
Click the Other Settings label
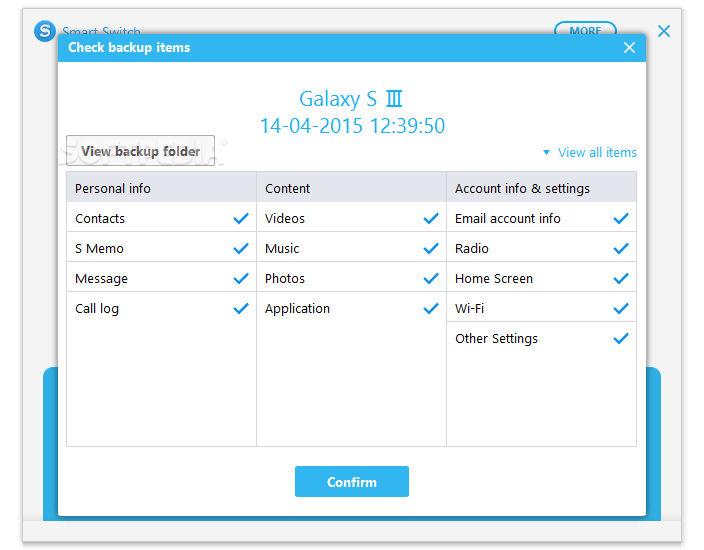497,339
